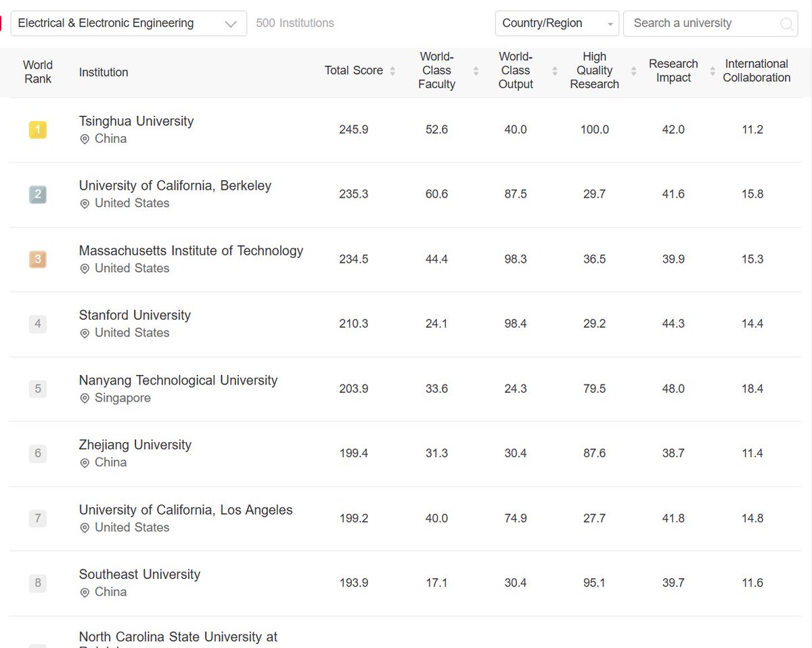
Task: Click the rank 6 badge
Action: [x=38, y=454]
